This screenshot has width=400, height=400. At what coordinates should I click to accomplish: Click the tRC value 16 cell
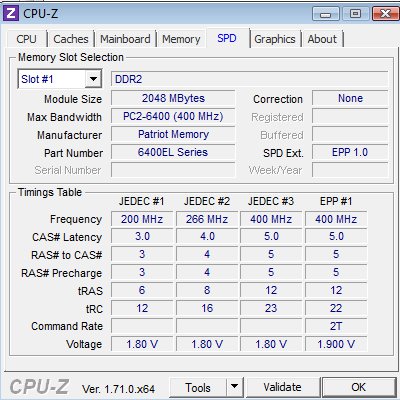[207, 308]
